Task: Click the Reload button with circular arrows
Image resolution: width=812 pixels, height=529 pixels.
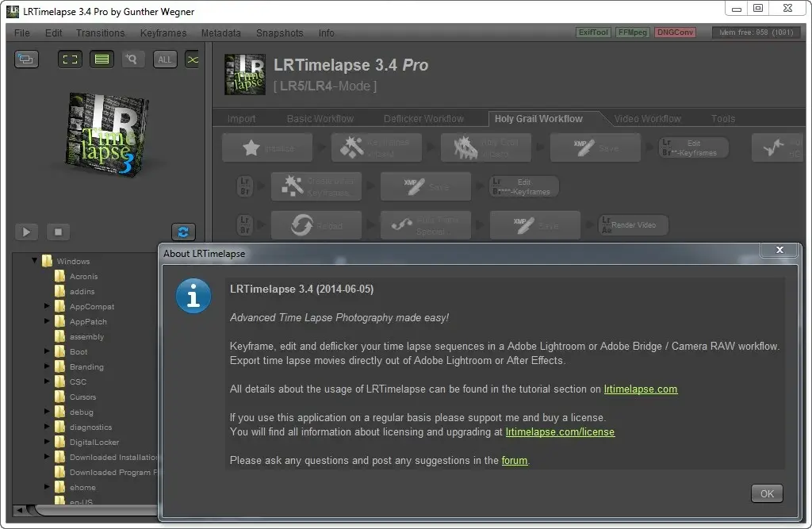Action: [316, 225]
